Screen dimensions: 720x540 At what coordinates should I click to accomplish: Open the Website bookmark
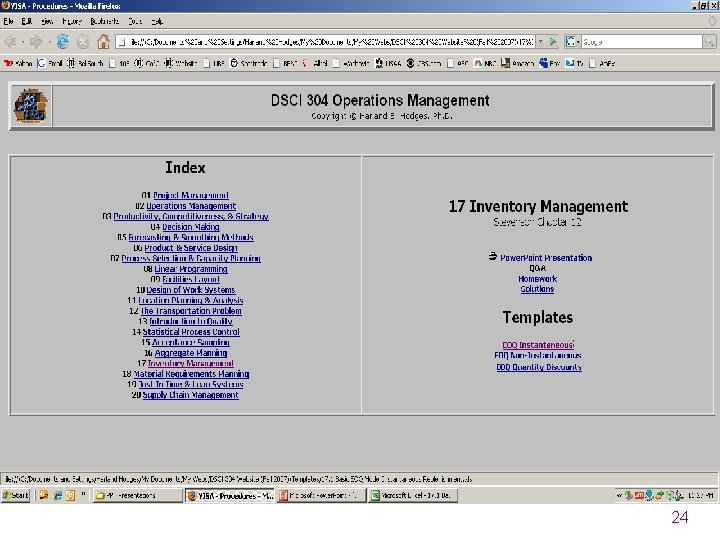(x=181, y=63)
